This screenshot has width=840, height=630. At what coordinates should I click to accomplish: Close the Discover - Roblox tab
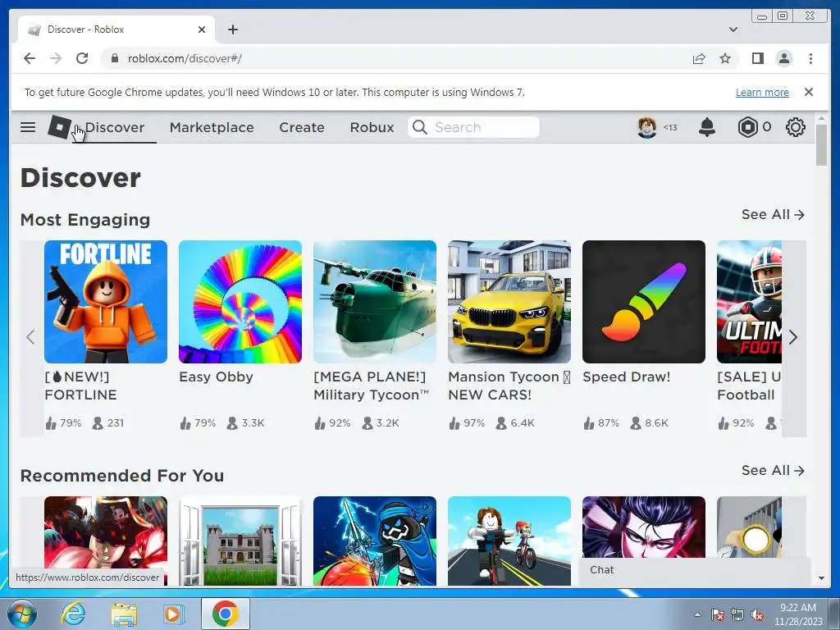point(202,30)
